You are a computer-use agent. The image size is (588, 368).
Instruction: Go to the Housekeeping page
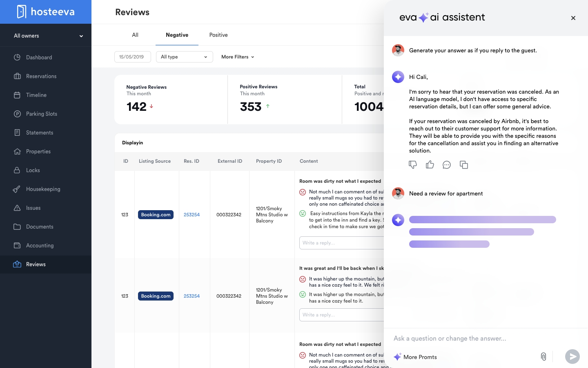[x=43, y=189]
